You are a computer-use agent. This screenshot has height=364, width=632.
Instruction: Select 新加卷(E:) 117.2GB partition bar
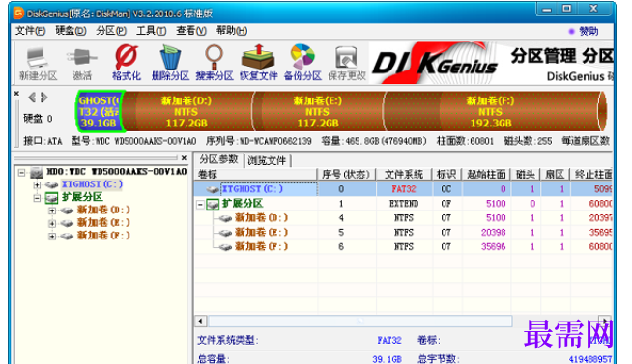tap(319, 112)
